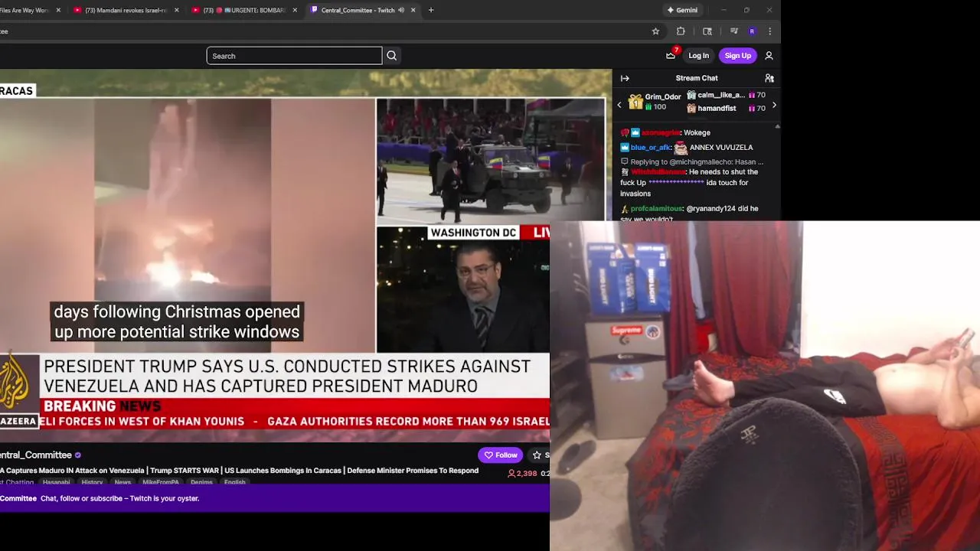Click the viewer count 2,398

[x=522, y=474]
